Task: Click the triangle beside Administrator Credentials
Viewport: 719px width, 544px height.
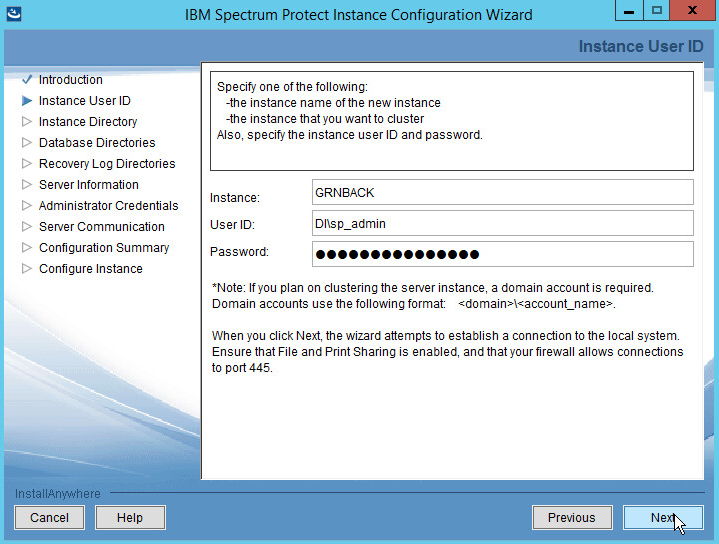Action: [27, 206]
